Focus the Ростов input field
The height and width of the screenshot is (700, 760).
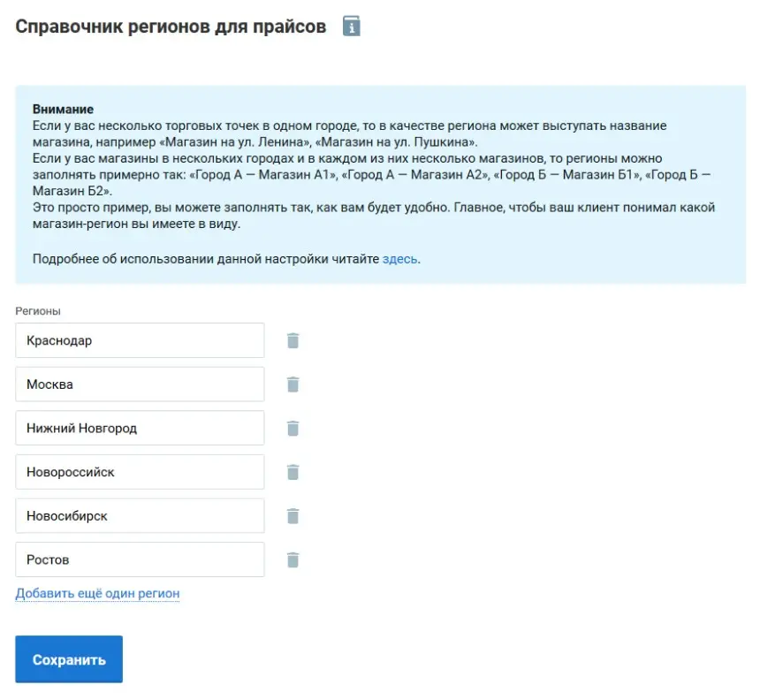pyautogui.click(x=140, y=559)
